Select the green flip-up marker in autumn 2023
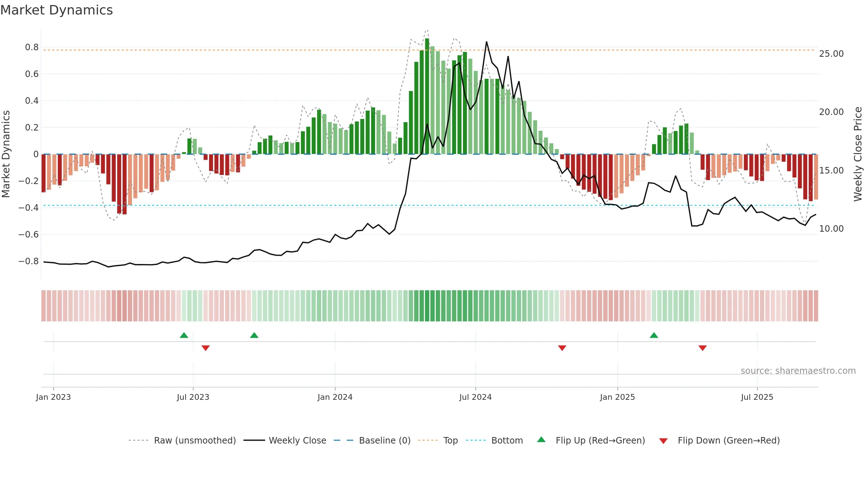Image resolution: width=868 pixels, height=488 pixels. coord(254,335)
